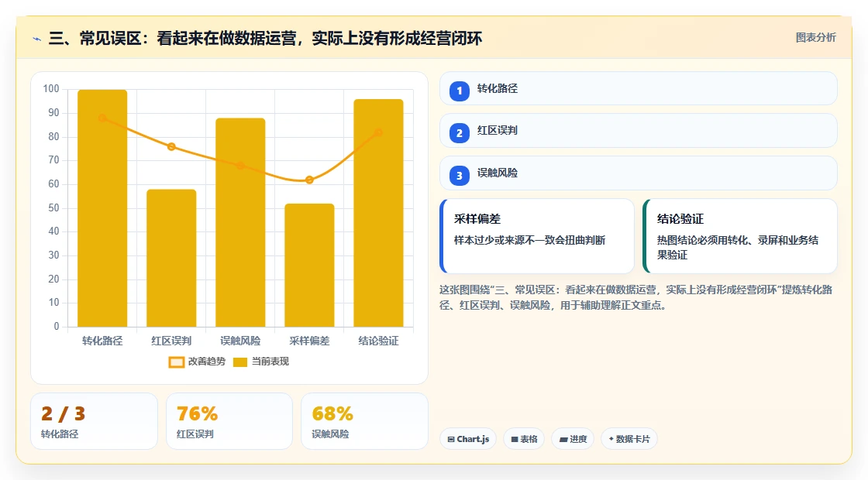The width and height of the screenshot is (868, 480).
Task: Click the trend line point on 结论验证 bar
Action: [x=379, y=132]
